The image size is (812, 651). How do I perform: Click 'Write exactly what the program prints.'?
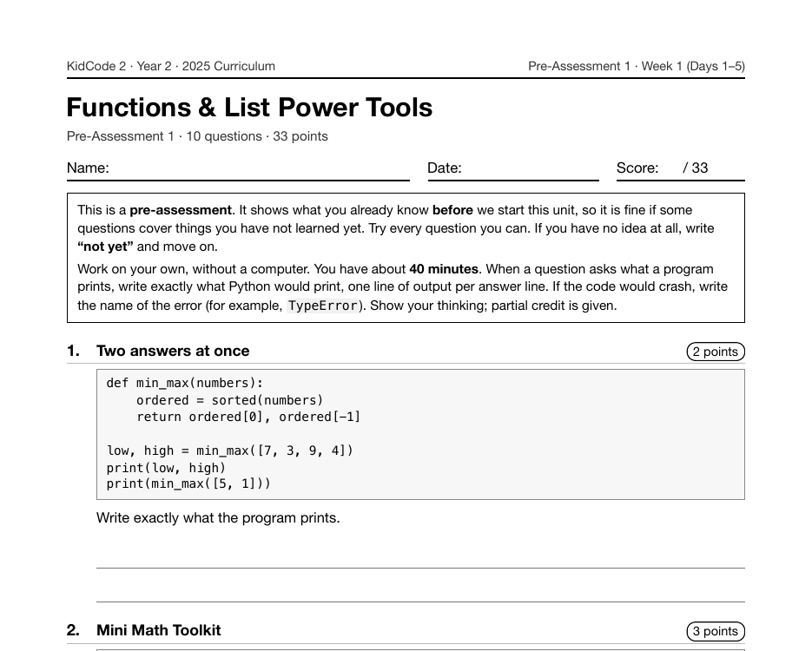pyautogui.click(x=218, y=518)
